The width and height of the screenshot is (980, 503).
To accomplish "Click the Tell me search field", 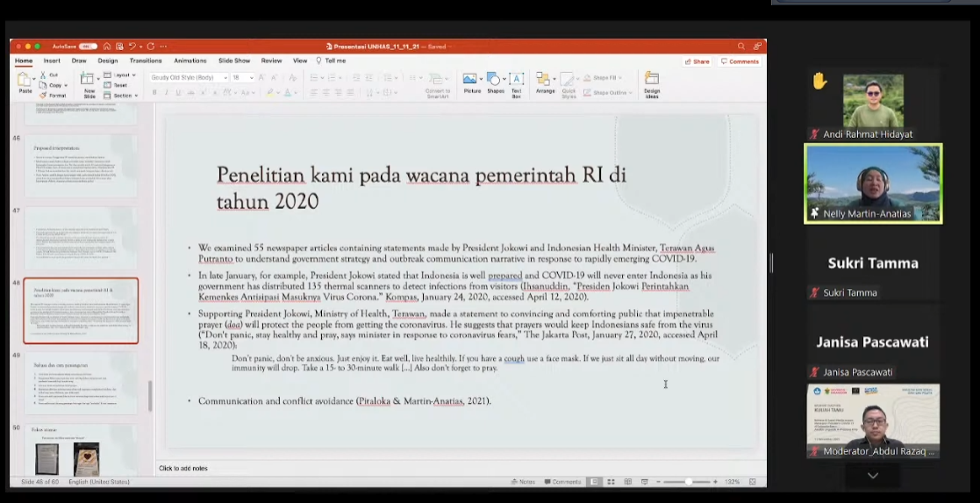I will pos(332,61).
